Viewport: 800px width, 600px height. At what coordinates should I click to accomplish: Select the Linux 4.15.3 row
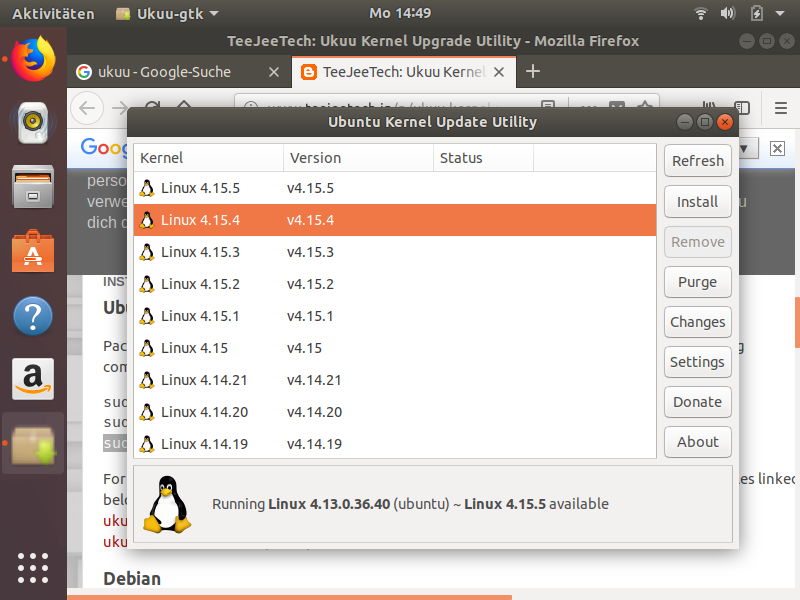pos(395,252)
